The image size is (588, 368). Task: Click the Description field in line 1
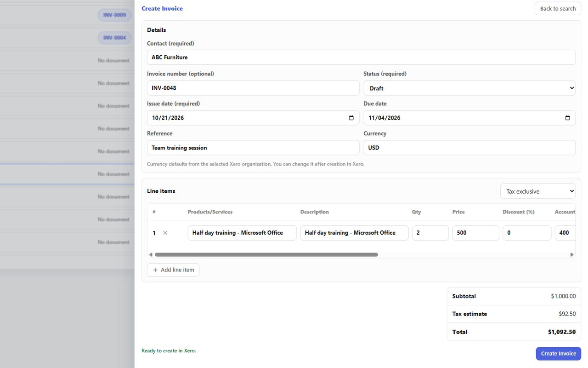coord(355,233)
